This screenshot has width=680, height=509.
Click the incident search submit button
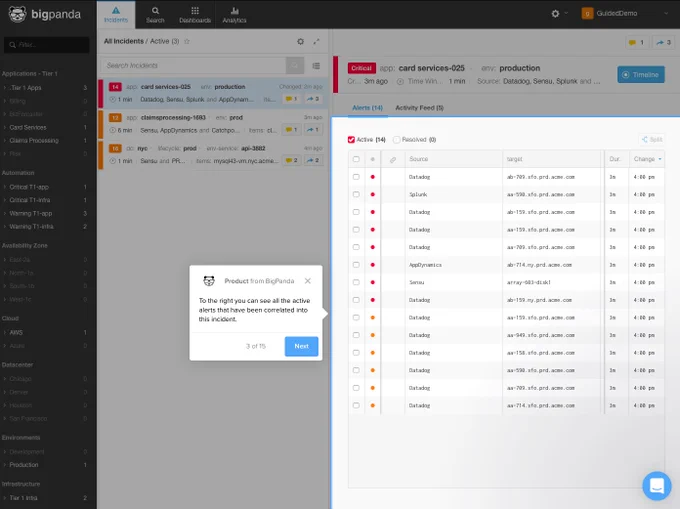tap(294, 65)
